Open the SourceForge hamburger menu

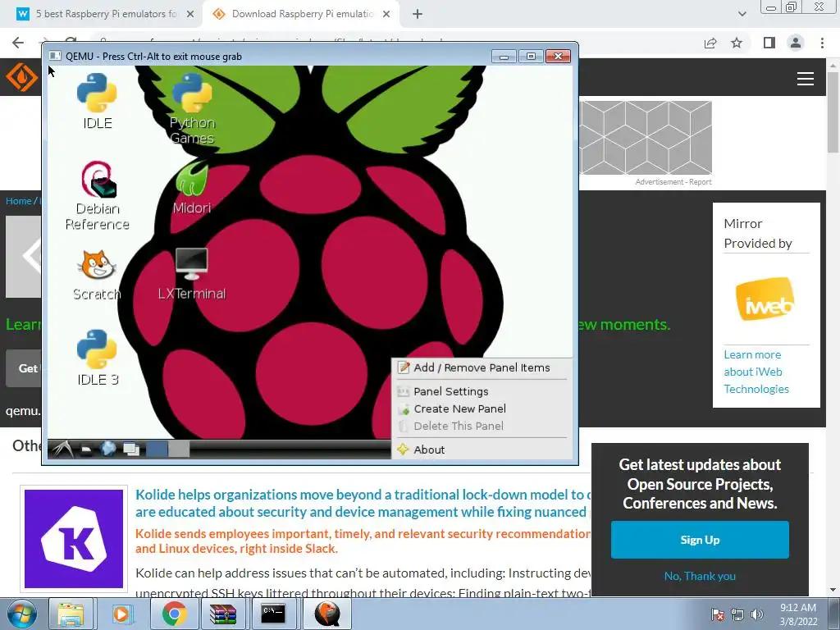pyautogui.click(x=806, y=79)
